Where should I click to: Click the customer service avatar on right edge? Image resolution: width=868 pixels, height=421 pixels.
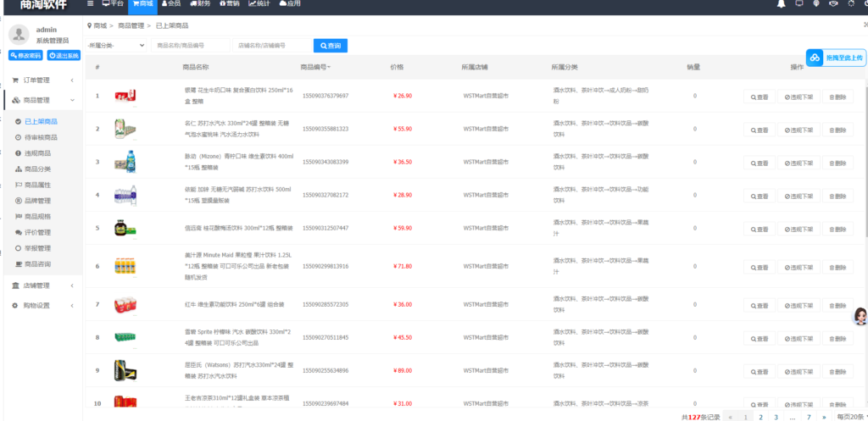point(859,318)
